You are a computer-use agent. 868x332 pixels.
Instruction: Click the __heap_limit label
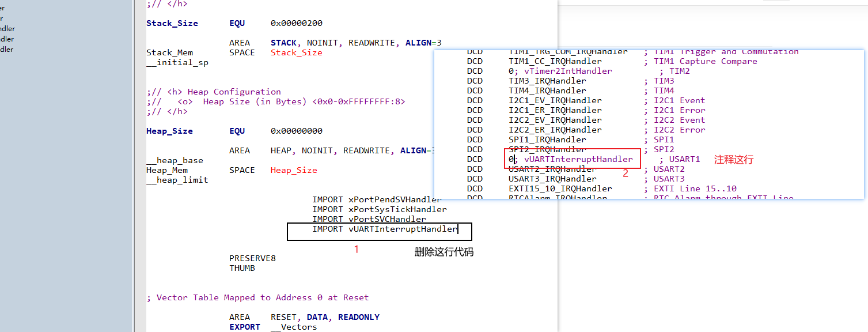point(177,180)
